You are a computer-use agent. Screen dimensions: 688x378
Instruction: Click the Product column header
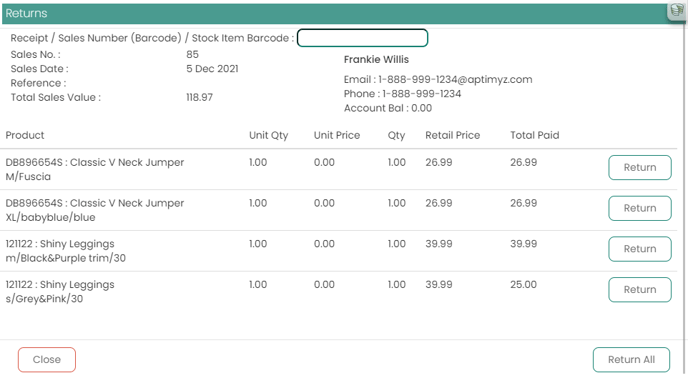point(25,135)
